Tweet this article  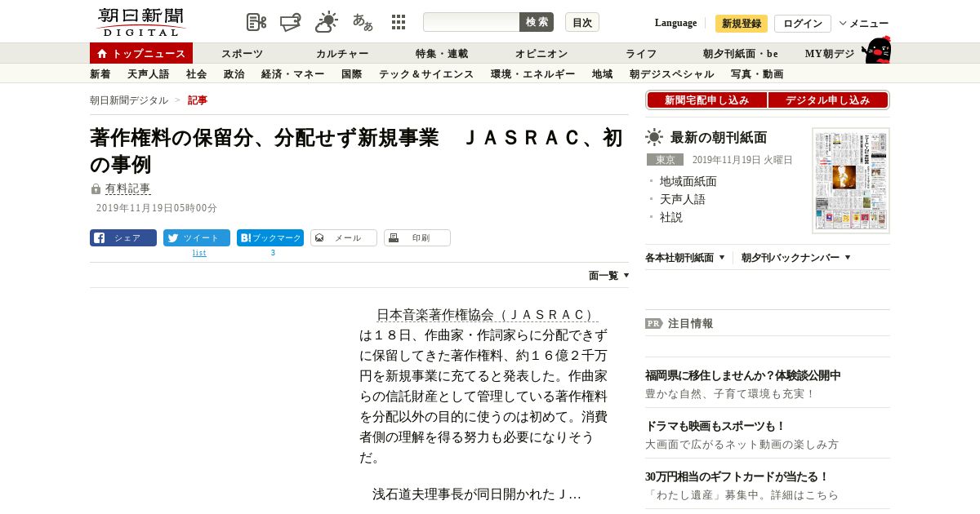pyautogui.click(x=197, y=238)
